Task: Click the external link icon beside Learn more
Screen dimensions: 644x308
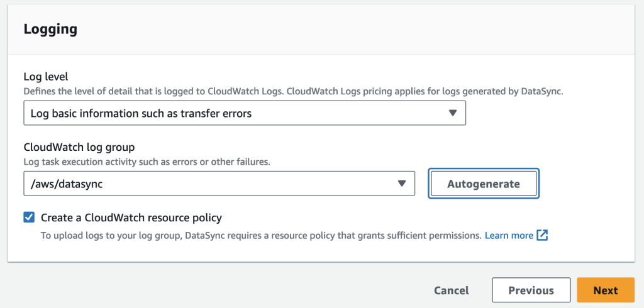Action: (542, 236)
